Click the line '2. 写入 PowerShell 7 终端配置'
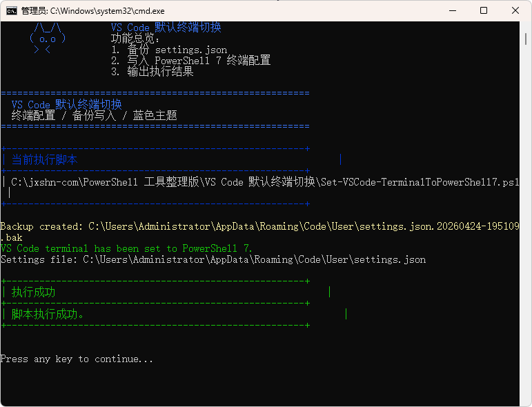Screen dimensions: 532x407 [190, 61]
